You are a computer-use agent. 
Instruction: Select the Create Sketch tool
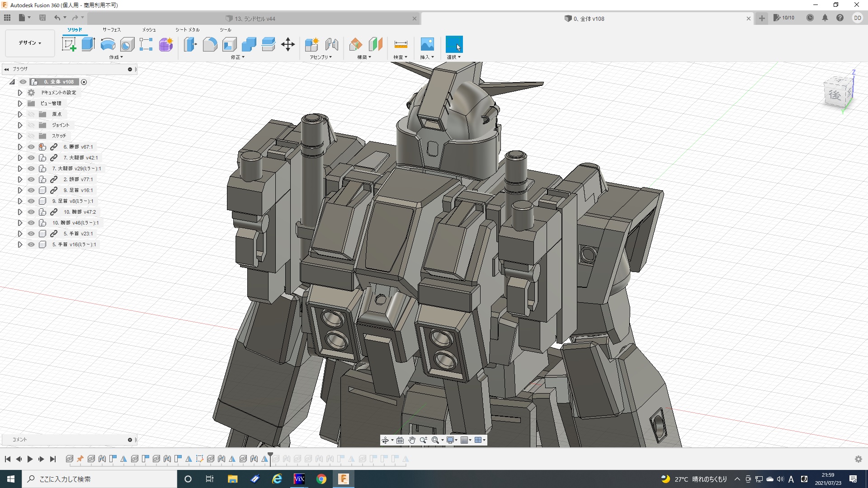point(69,44)
